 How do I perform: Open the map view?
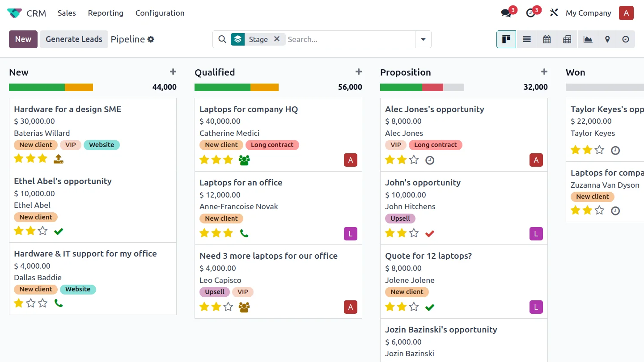pyautogui.click(x=607, y=39)
